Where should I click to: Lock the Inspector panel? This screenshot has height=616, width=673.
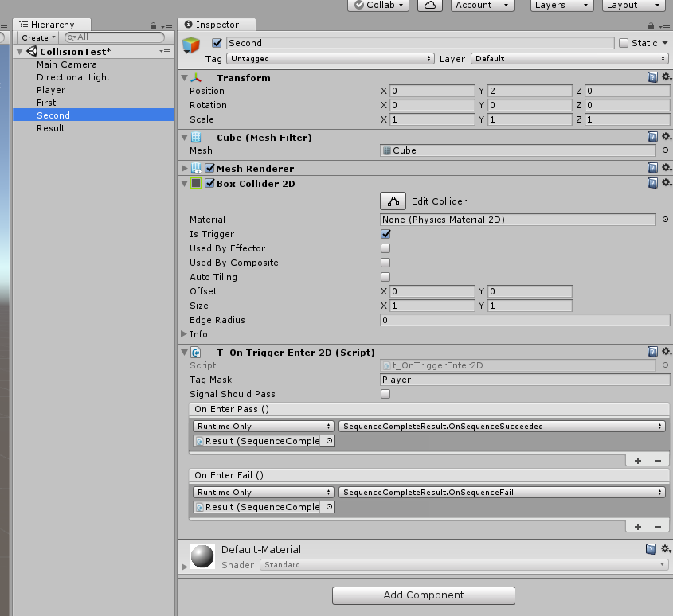651,25
